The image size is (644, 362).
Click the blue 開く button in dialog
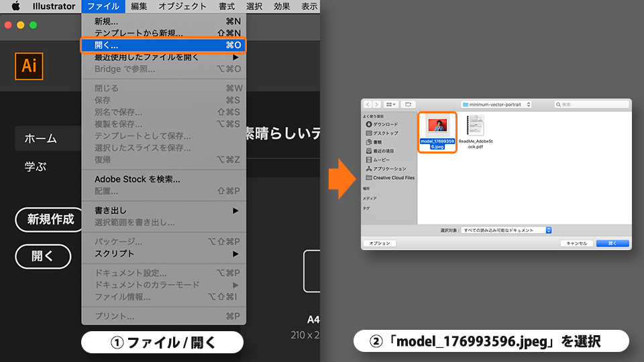[x=612, y=243]
